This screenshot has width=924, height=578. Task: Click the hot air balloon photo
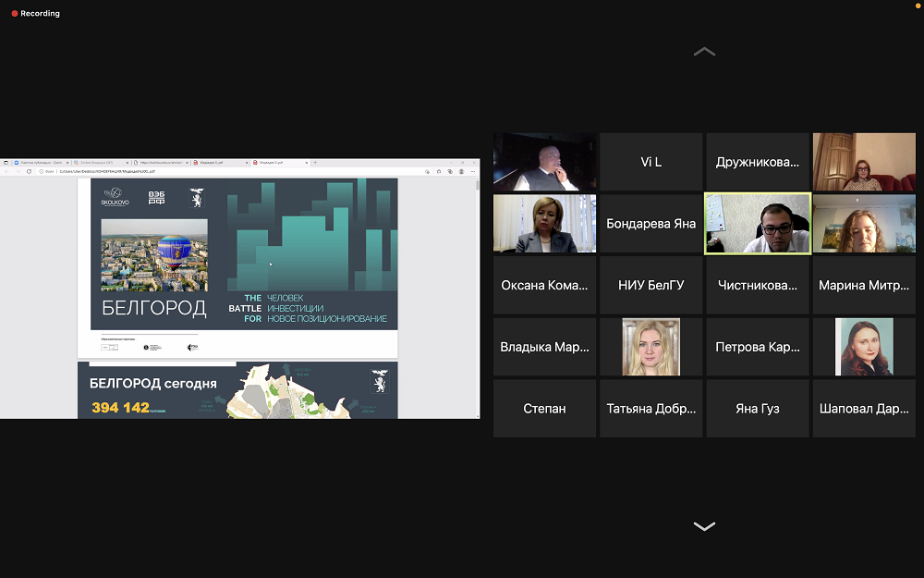154,244
